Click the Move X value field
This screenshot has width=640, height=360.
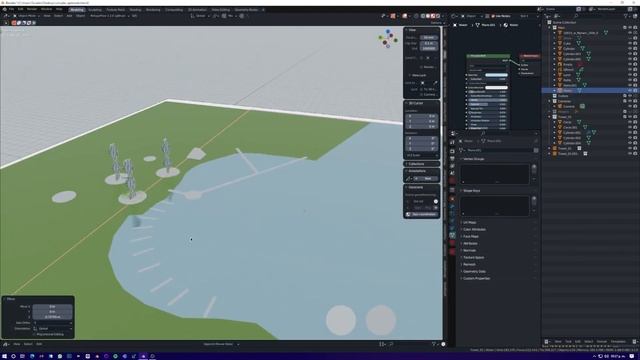click(53, 307)
